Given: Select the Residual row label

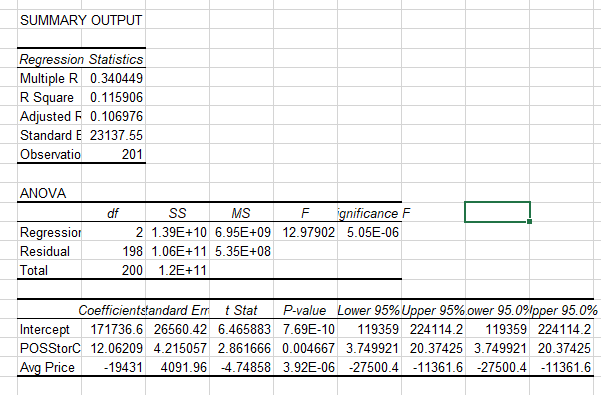Looking at the screenshot, I should (45, 251).
